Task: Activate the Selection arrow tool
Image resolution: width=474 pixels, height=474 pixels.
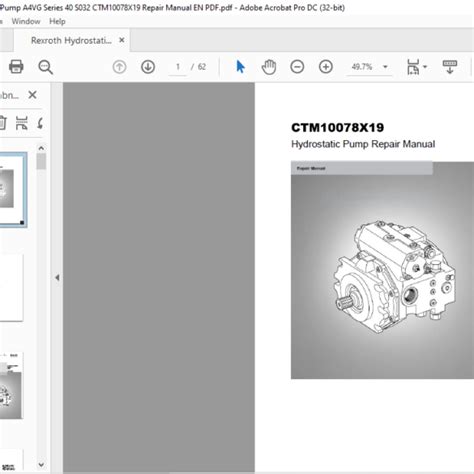Action: (x=240, y=67)
